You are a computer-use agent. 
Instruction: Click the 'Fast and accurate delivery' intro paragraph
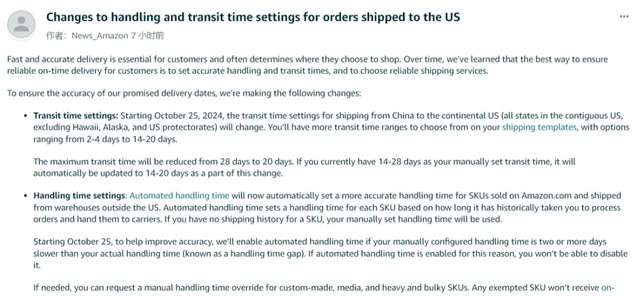[x=307, y=65]
